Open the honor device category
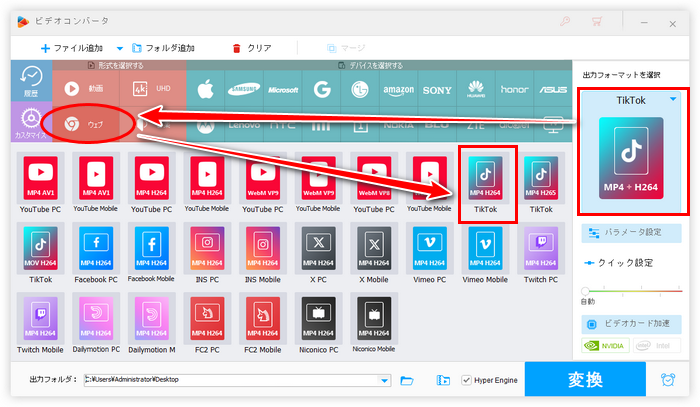The height and width of the screenshot is (407, 700). click(x=514, y=89)
